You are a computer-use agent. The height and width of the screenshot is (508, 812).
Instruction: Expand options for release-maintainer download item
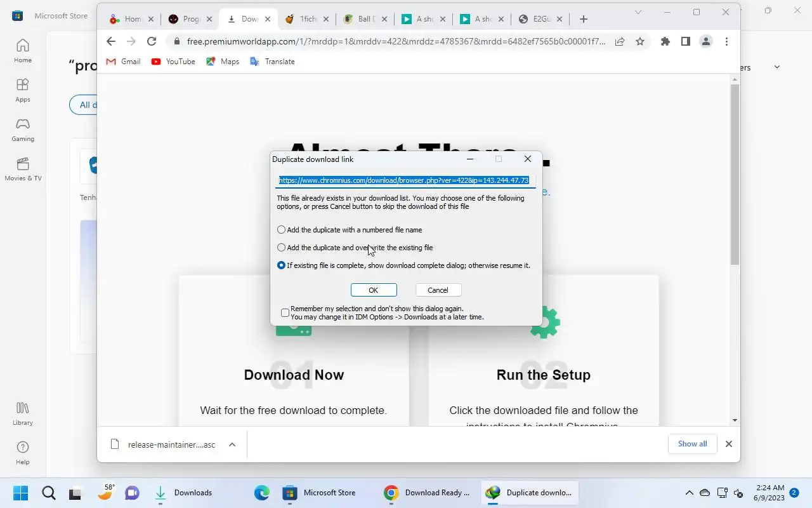point(232,444)
